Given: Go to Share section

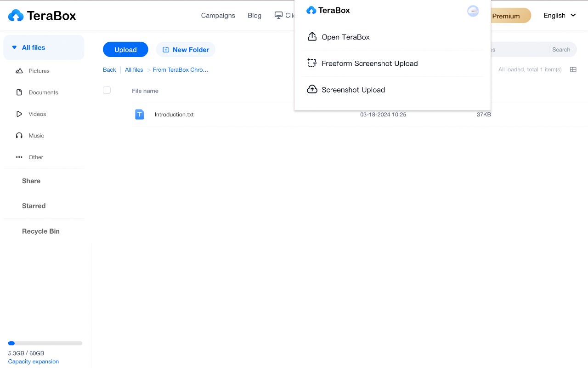Looking at the screenshot, I should pyautogui.click(x=31, y=181).
